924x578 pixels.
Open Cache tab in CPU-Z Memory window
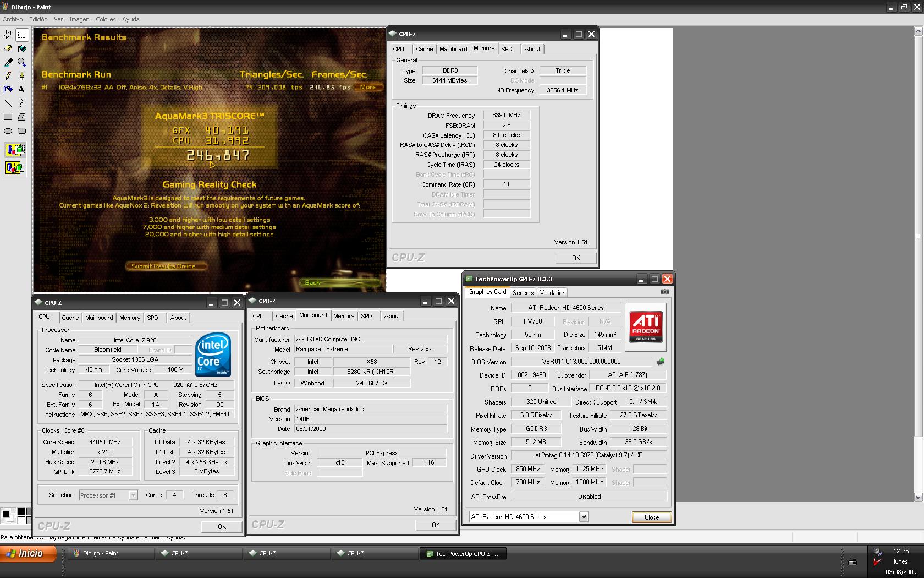[x=425, y=49]
